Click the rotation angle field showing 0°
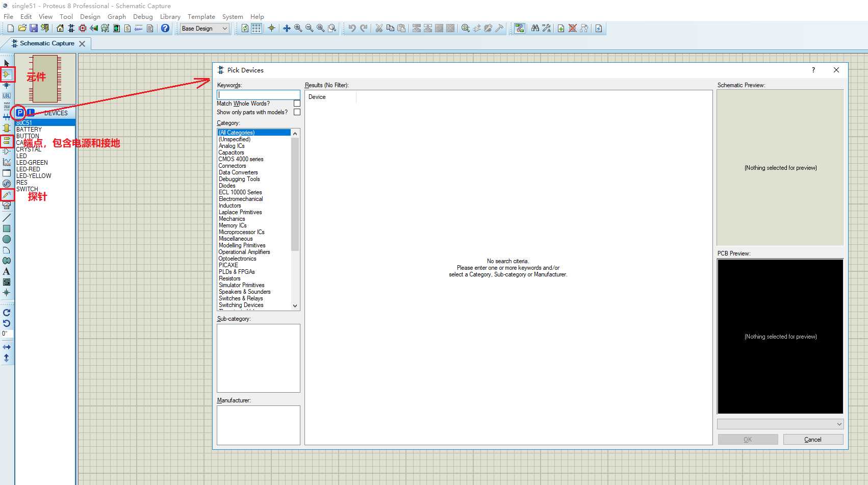The height and width of the screenshot is (485, 868). click(7, 334)
